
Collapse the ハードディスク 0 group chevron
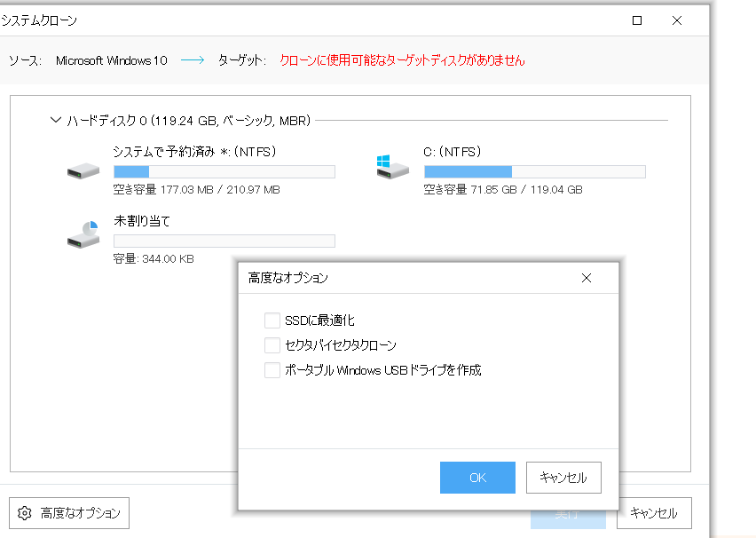(55, 120)
